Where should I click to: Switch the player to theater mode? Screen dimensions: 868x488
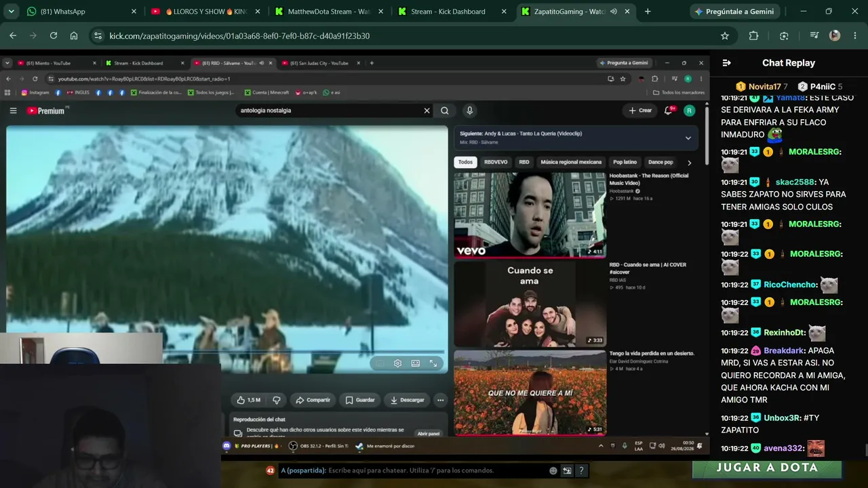click(x=416, y=363)
